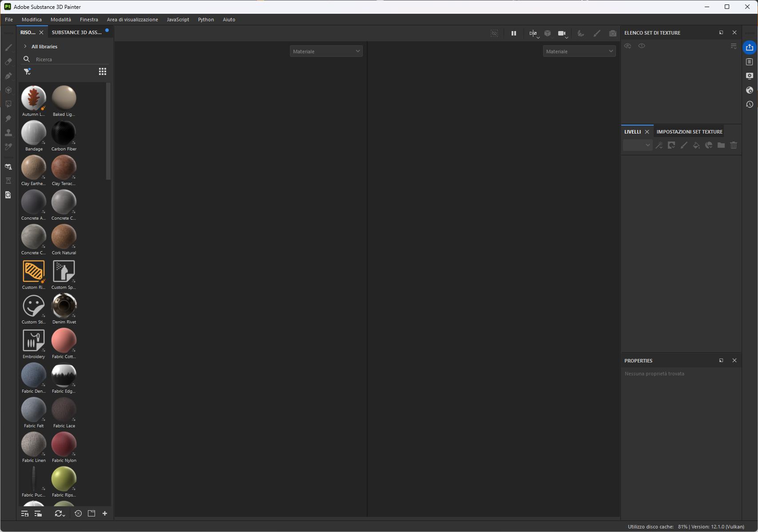
Task: Open the left viewport Materiale dropdown
Action: (x=326, y=51)
